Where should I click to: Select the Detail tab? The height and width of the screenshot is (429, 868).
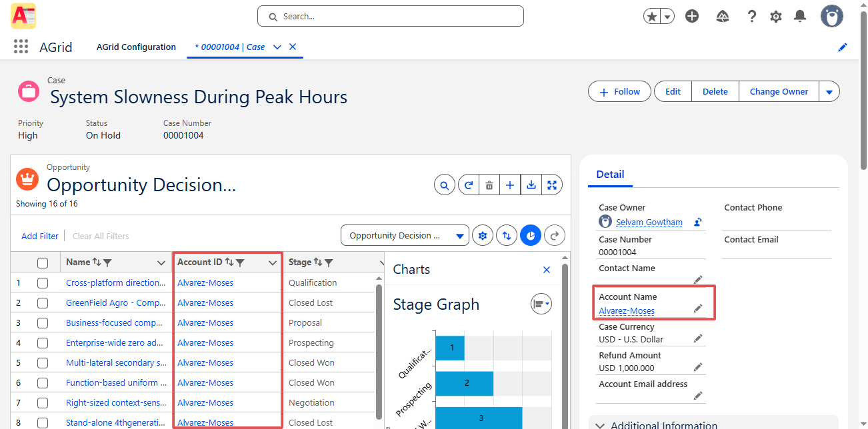pos(610,175)
